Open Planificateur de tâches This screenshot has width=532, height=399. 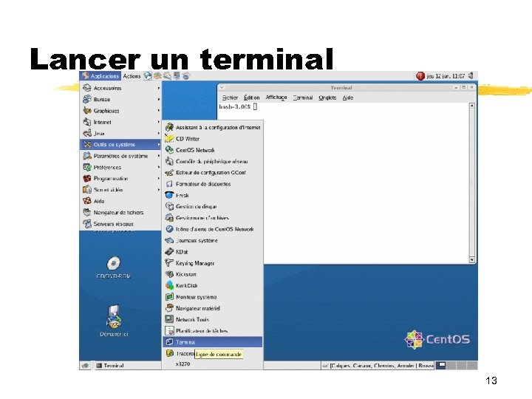tap(213, 331)
